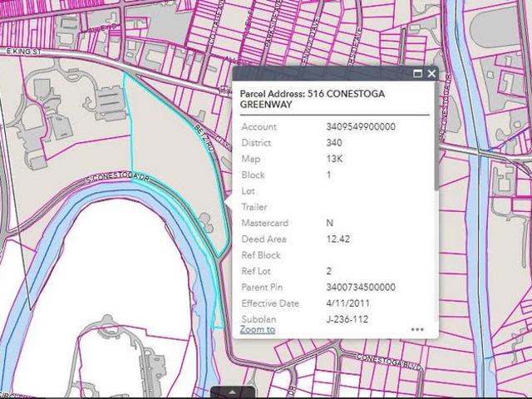532x399 pixels.
Task: Select the Parent Pin value 3400734500000
Action: coord(361,288)
